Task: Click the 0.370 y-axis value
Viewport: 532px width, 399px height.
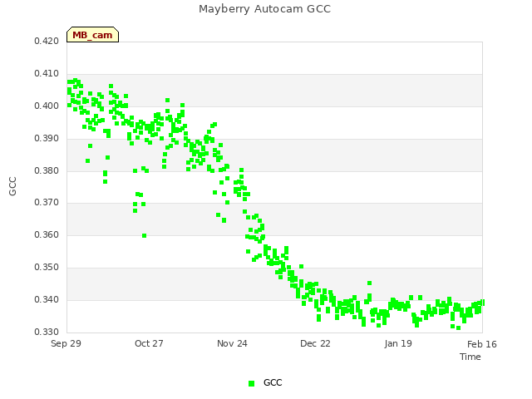Action: point(47,203)
